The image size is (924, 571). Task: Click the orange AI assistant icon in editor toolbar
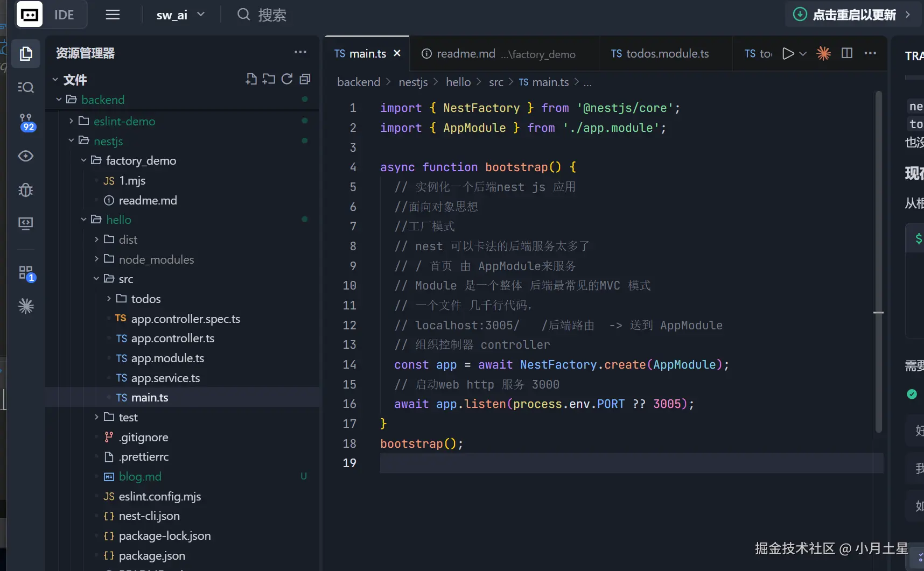(823, 53)
